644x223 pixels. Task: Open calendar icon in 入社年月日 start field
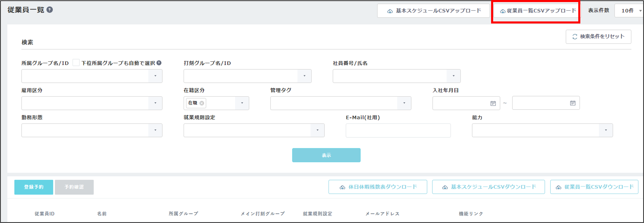[493, 103]
